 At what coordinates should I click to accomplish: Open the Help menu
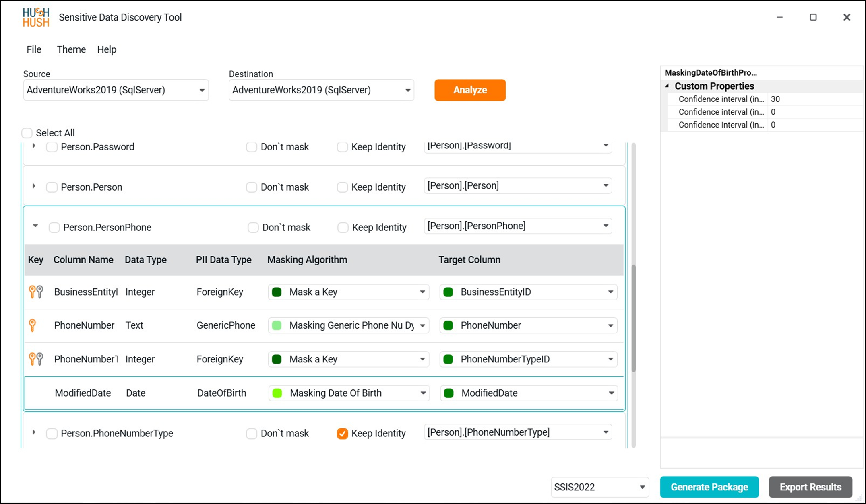[107, 49]
